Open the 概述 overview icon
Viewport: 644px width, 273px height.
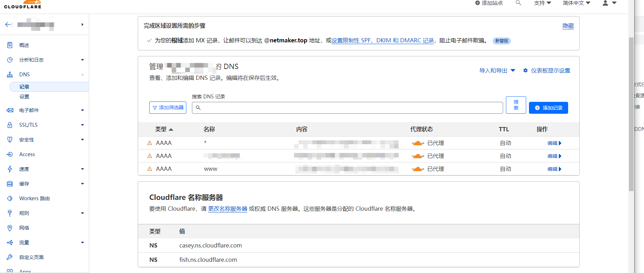[x=10, y=45]
